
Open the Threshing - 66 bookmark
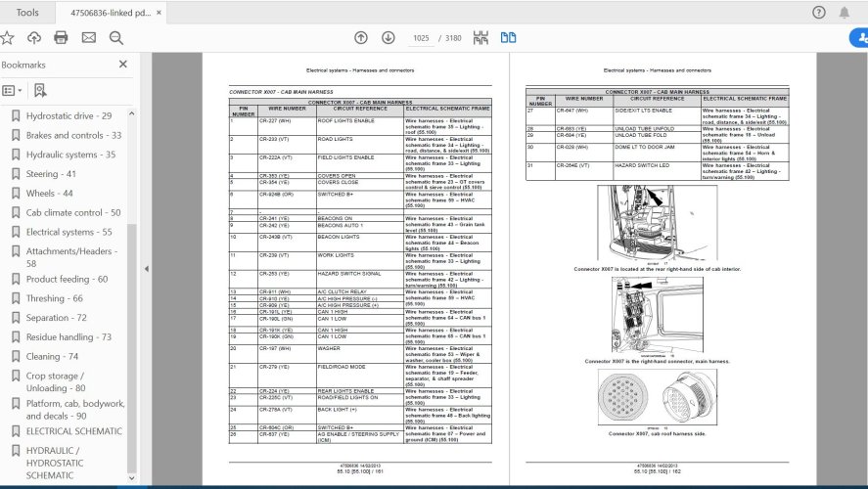click(x=54, y=298)
